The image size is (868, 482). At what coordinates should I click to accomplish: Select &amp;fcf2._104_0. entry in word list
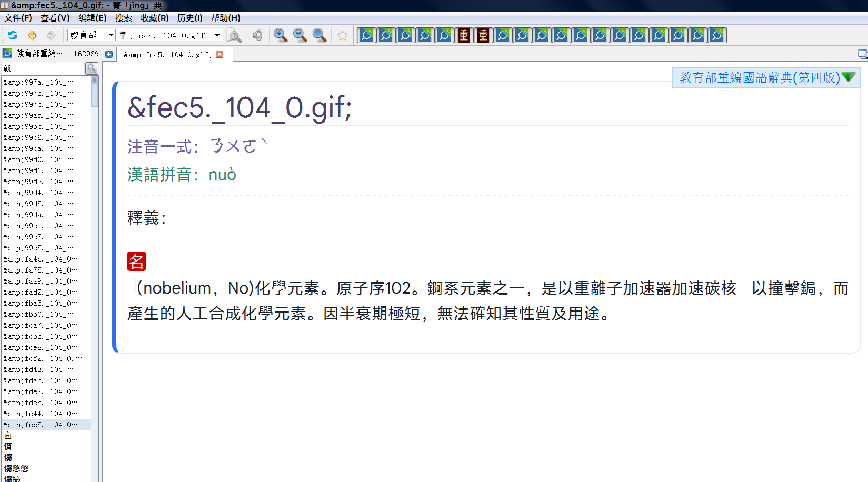click(39, 358)
